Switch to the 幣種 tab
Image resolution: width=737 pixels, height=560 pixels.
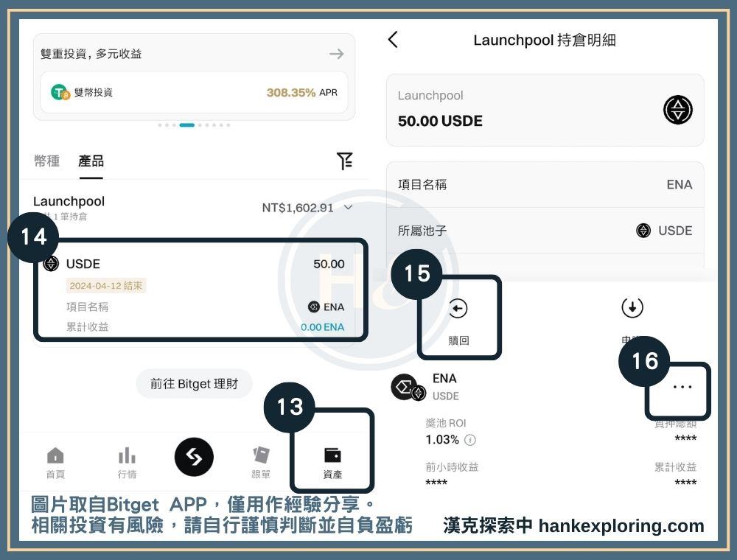pyautogui.click(x=47, y=161)
